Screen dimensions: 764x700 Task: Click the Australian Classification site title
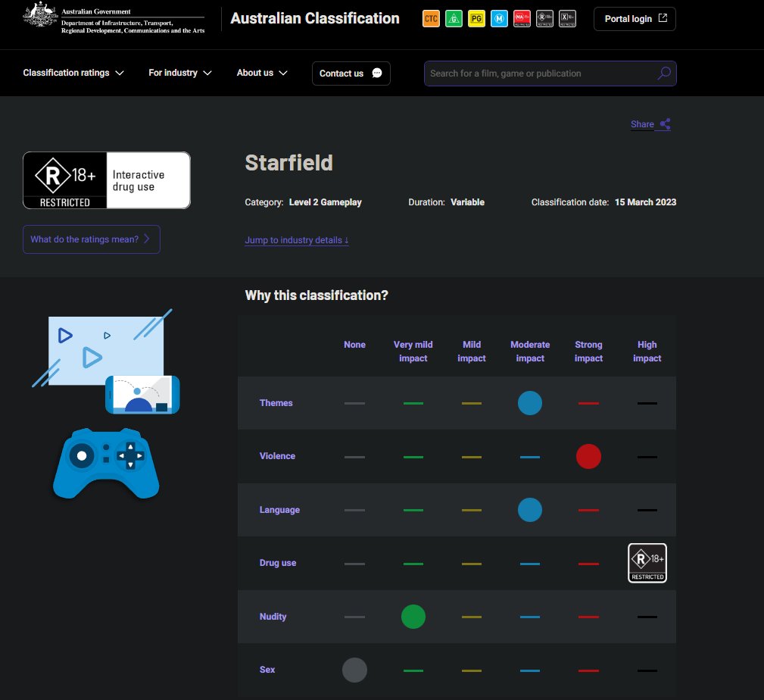315,18
